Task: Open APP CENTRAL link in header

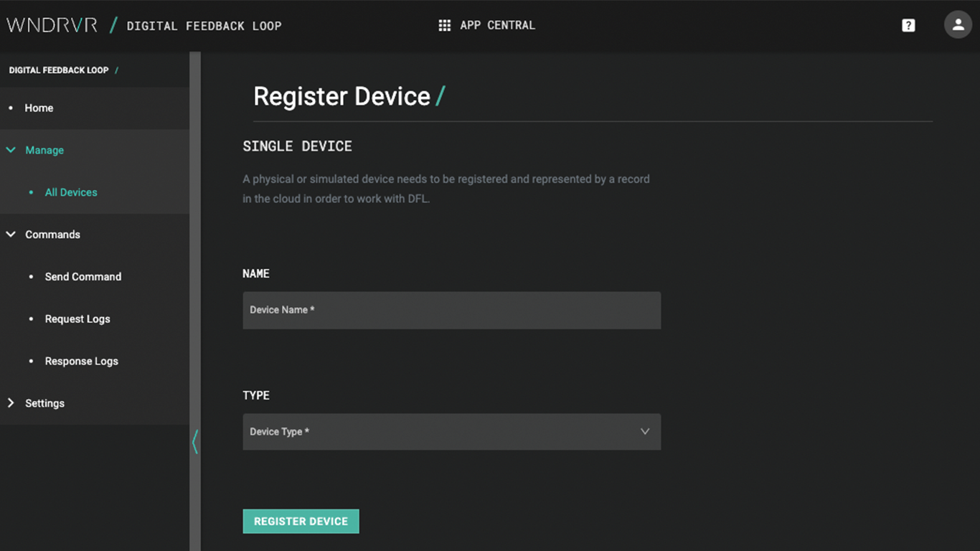Action: [497, 25]
